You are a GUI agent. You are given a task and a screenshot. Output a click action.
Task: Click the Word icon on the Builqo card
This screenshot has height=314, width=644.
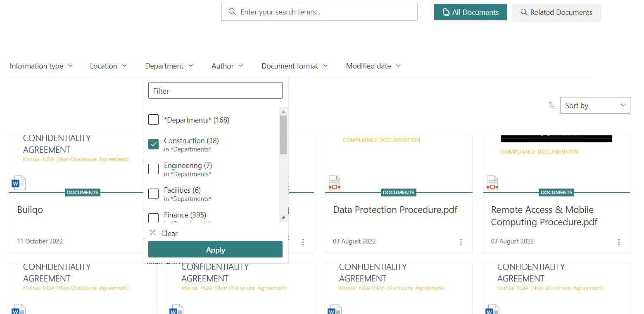[x=18, y=182]
